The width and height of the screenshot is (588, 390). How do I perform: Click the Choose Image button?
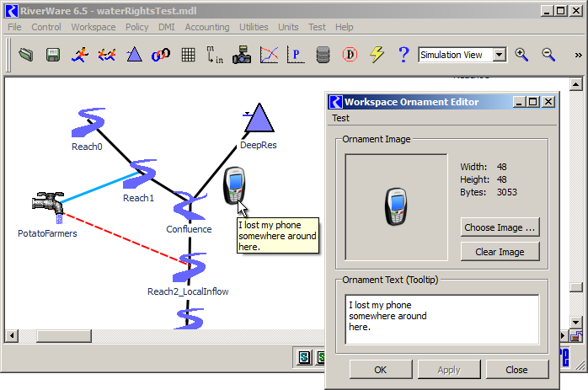tap(500, 227)
